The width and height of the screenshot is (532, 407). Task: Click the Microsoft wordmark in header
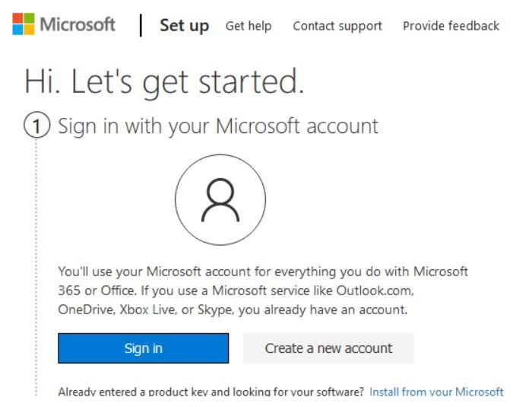[78, 24]
